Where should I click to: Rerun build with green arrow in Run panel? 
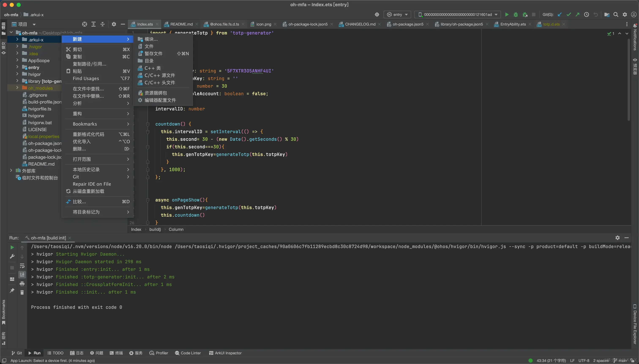[12, 247]
